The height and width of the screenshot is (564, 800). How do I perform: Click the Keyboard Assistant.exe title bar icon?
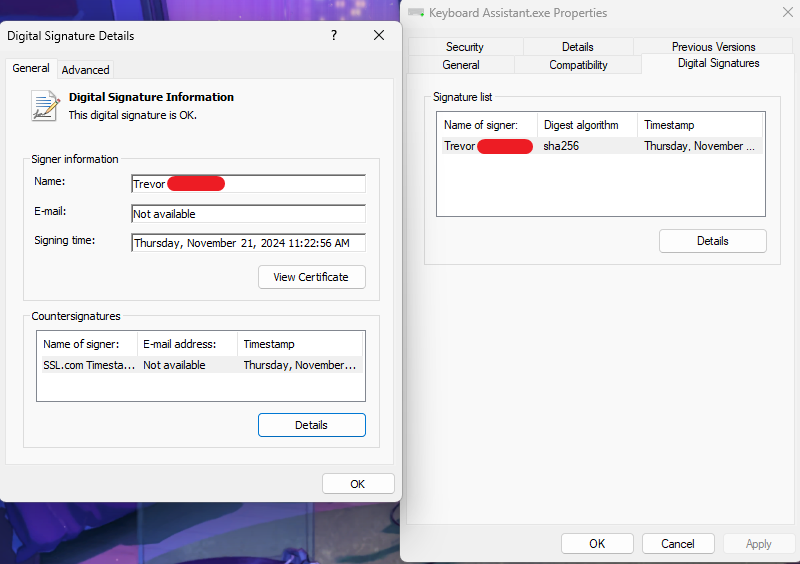click(x=416, y=13)
